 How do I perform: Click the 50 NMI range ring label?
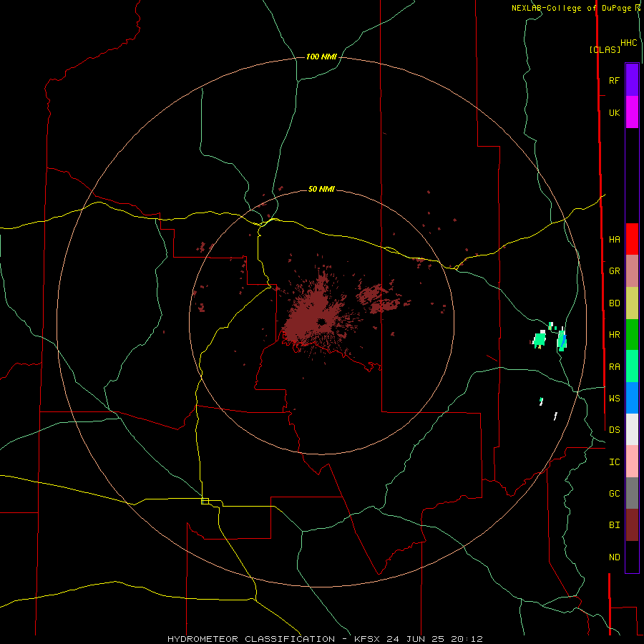pos(321,190)
